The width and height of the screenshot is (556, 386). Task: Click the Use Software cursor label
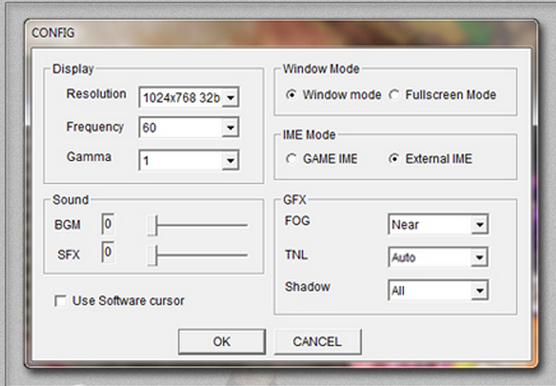click(128, 301)
